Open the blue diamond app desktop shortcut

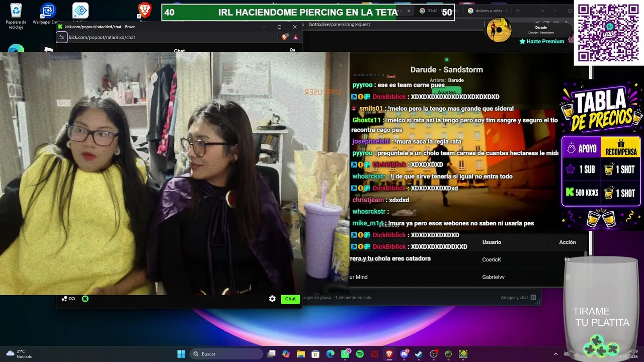click(80, 13)
